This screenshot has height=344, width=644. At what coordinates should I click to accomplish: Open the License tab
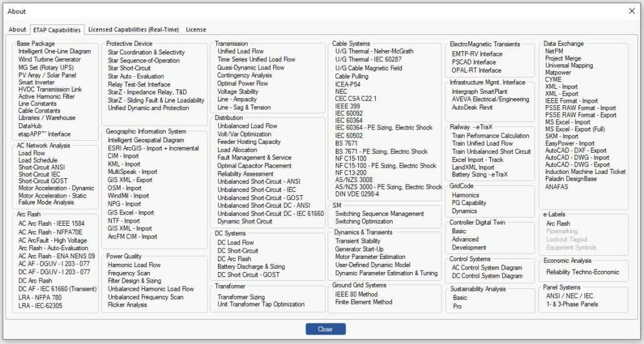pos(196,29)
